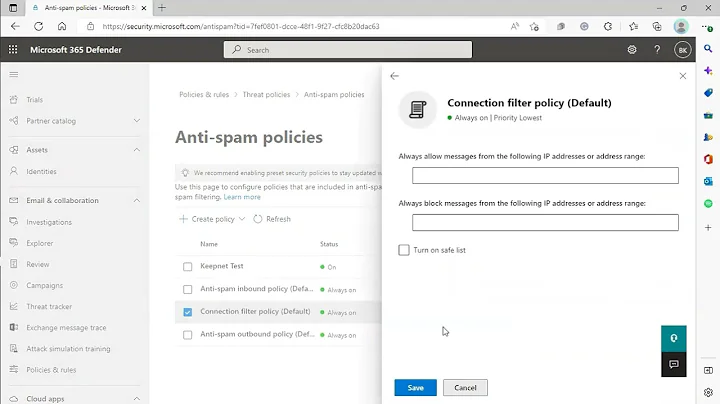
Task: Open Review in sidebar
Action: 38,264
